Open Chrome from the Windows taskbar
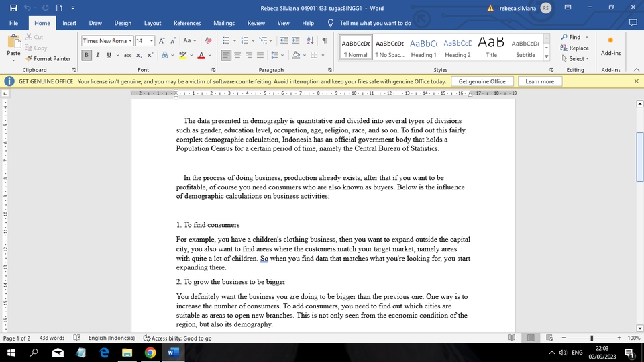This screenshot has height=362, width=644. [x=150, y=353]
